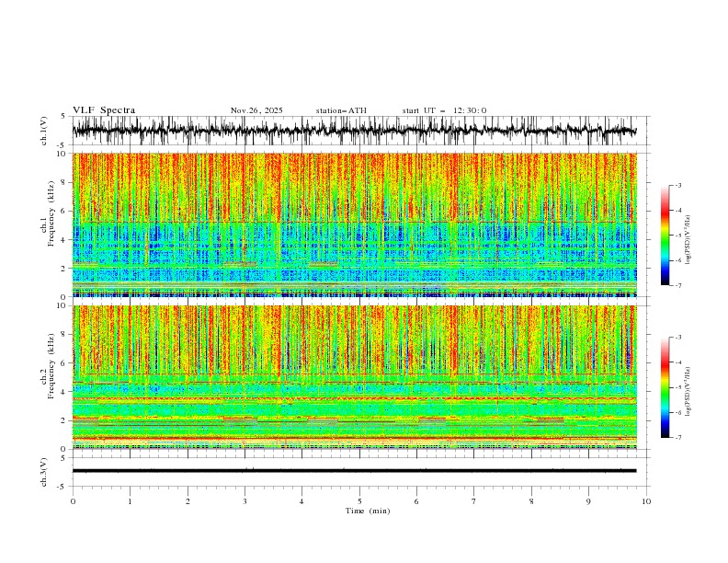Click the "ch.1(V)" axis label
Image resolution: width=728 pixels, height=563 pixels.
44,131
